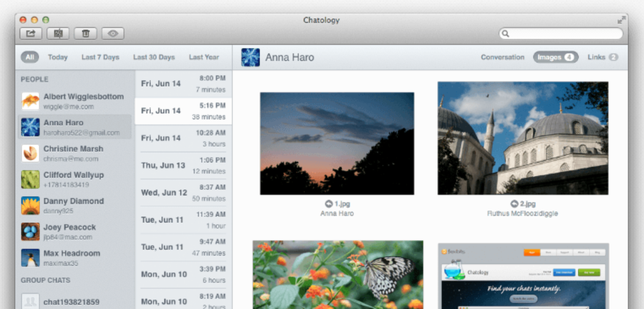
Task: Close the Chatology window with red button
Action: coord(23,20)
